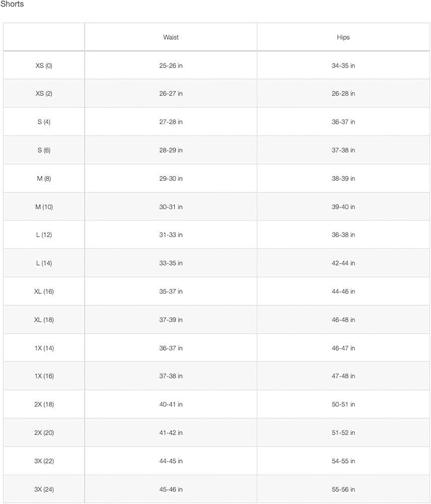This screenshot has height=504, width=431.
Task: Click the Waist column header
Action: click(171, 37)
